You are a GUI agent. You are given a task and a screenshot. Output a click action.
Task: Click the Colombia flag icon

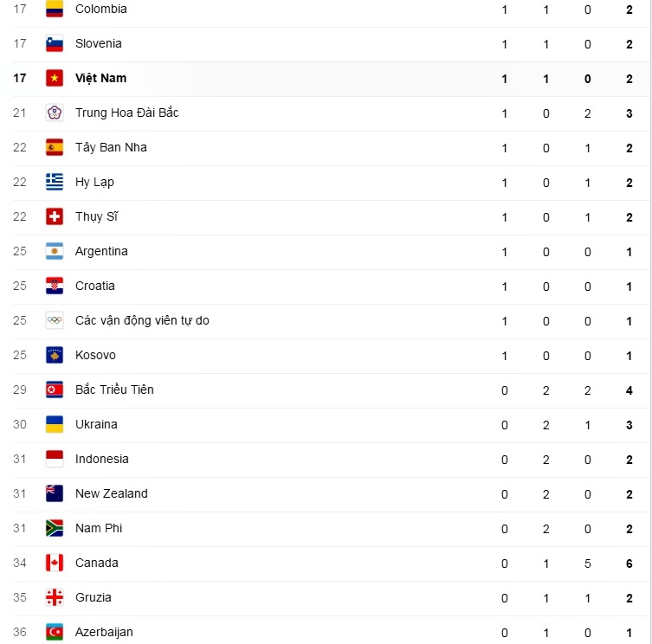click(55, 10)
